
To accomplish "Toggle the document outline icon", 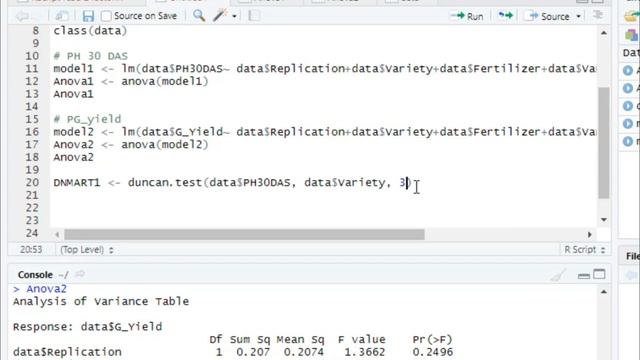I will (x=598, y=15).
